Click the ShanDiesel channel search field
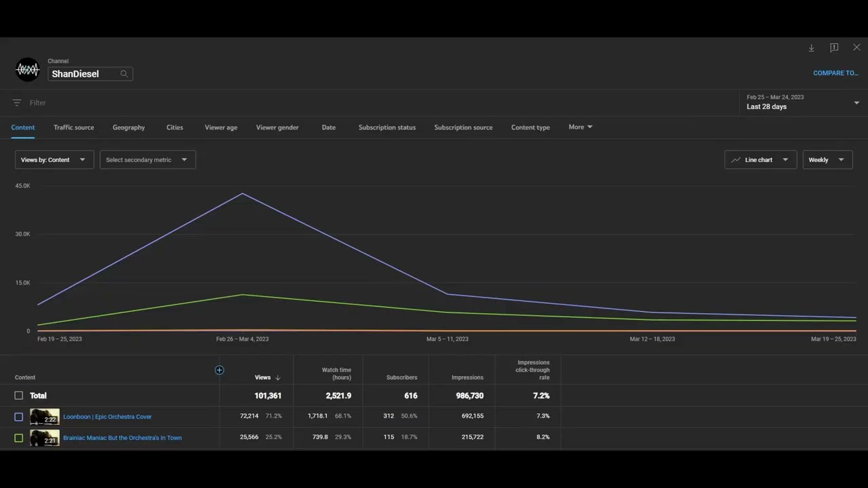The image size is (868, 488). [x=90, y=74]
